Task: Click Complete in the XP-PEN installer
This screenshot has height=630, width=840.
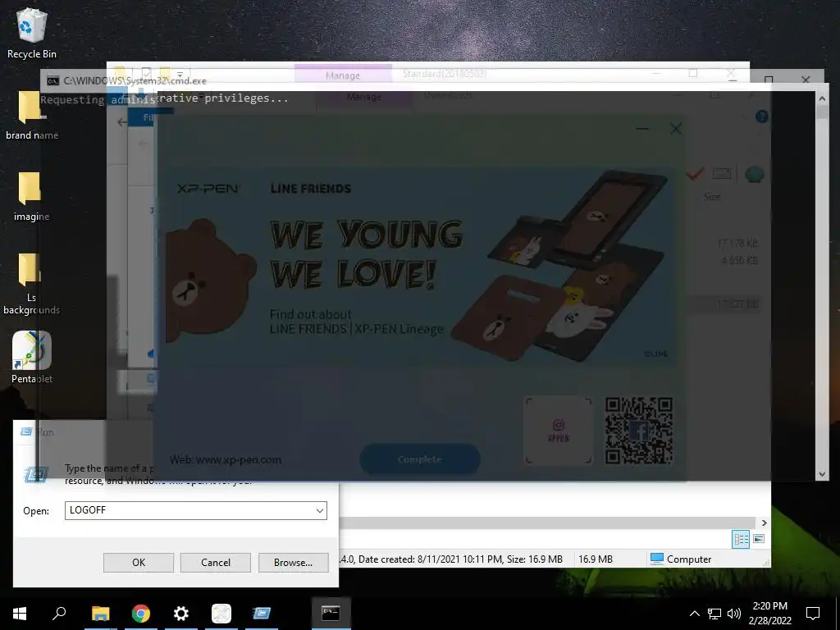Action: click(x=419, y=459)
